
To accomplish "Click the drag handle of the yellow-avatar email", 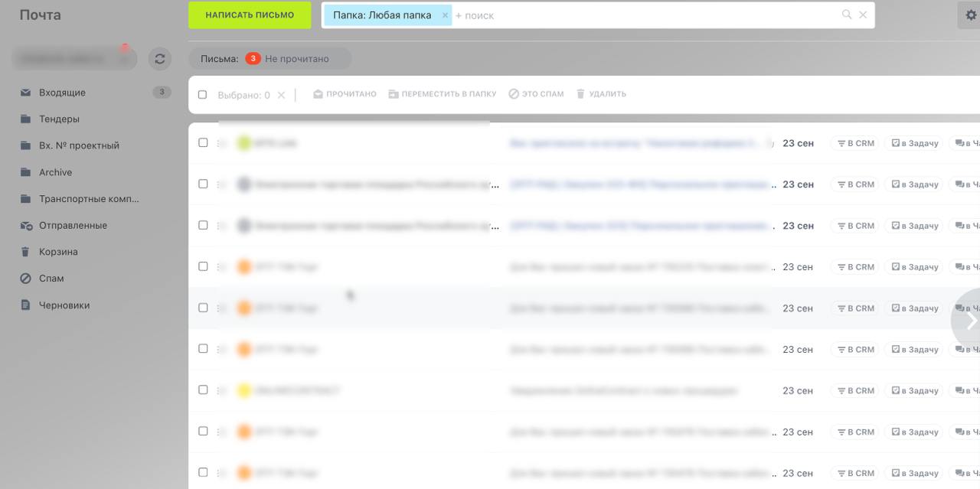I will (220, 390).
